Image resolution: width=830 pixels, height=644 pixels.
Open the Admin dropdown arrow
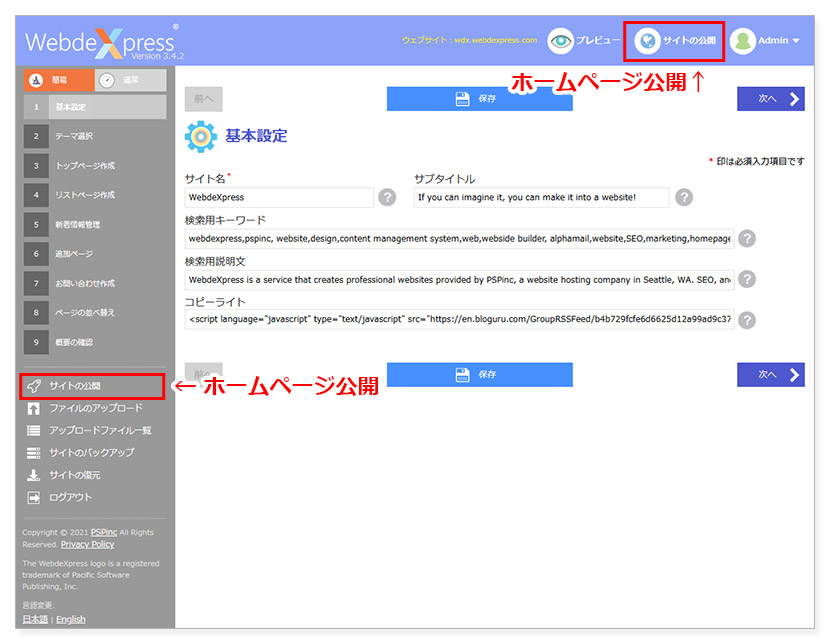(796, 41)
